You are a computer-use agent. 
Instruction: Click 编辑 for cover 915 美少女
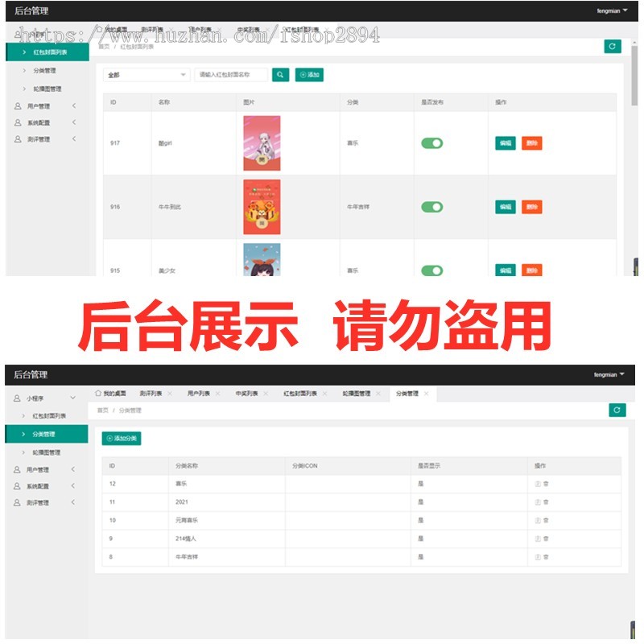point(506,270)
